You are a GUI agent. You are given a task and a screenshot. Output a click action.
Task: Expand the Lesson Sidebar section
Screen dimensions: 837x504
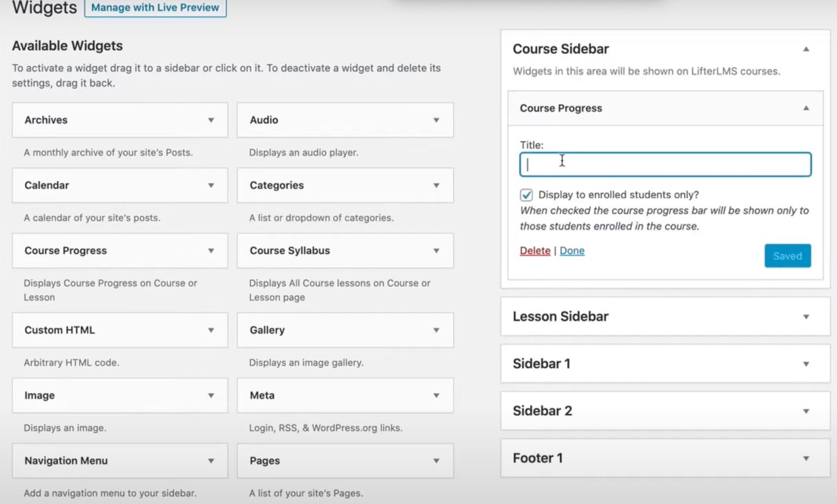[805, 316]
